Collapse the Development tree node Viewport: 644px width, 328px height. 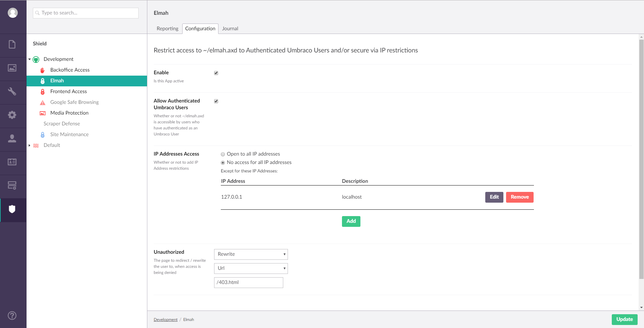(30, 59)
